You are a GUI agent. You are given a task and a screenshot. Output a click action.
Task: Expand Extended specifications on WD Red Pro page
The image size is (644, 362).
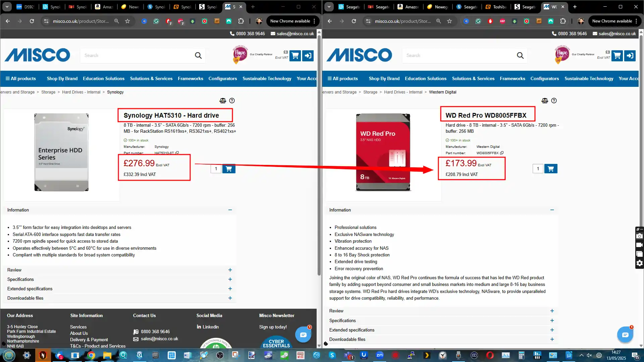552,330
